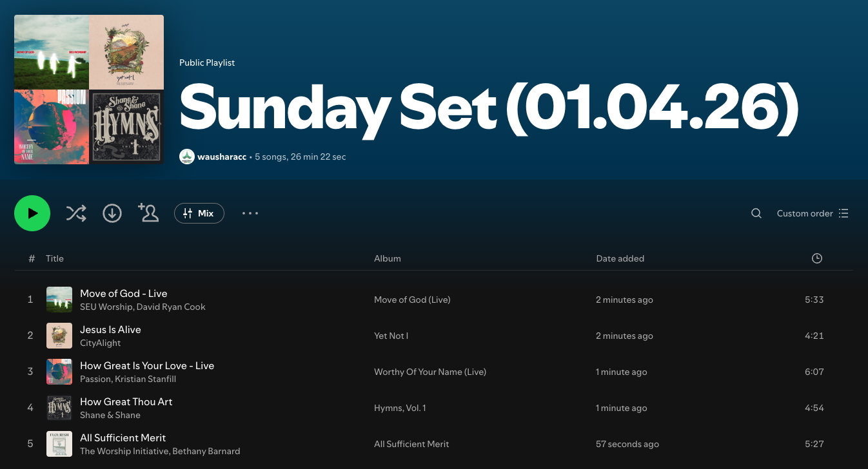
Task: Open the wausharacc profile link
Action: pyautogui.click(x=222, y=157)
